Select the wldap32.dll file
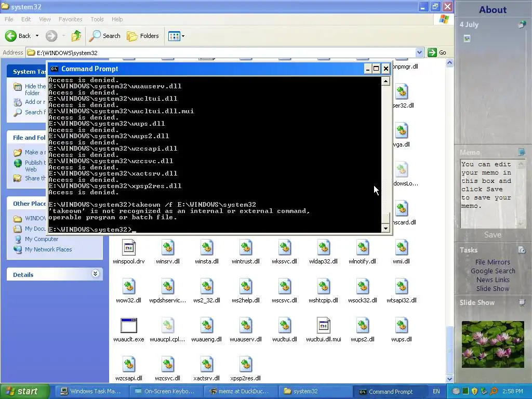Viewport: 532px width, 399px height. (323, 248)
